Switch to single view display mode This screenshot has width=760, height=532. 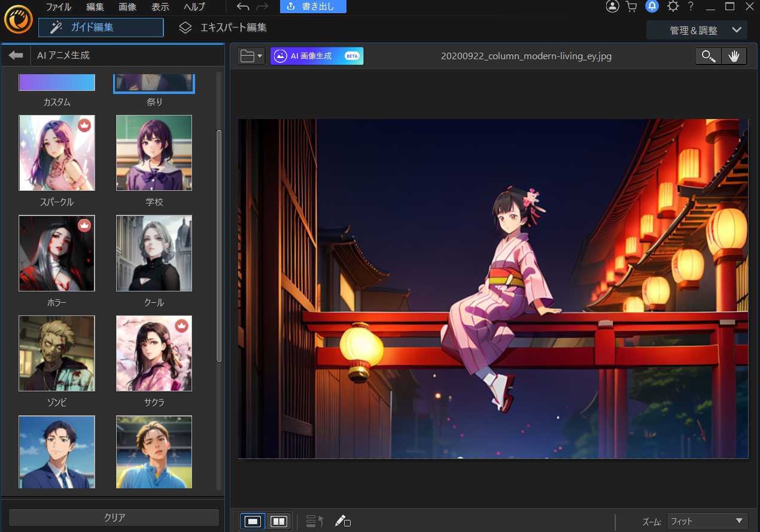(x=252, y=521)
